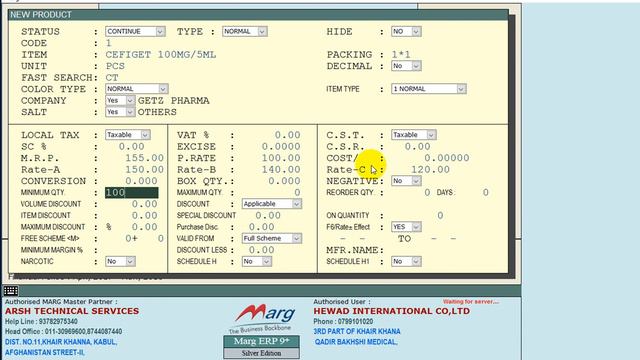Viewport: 640px width, 360px height.
Task: Click the M.R.P. value 155.00
Action: pyautogui.click(x=144, y=158)
